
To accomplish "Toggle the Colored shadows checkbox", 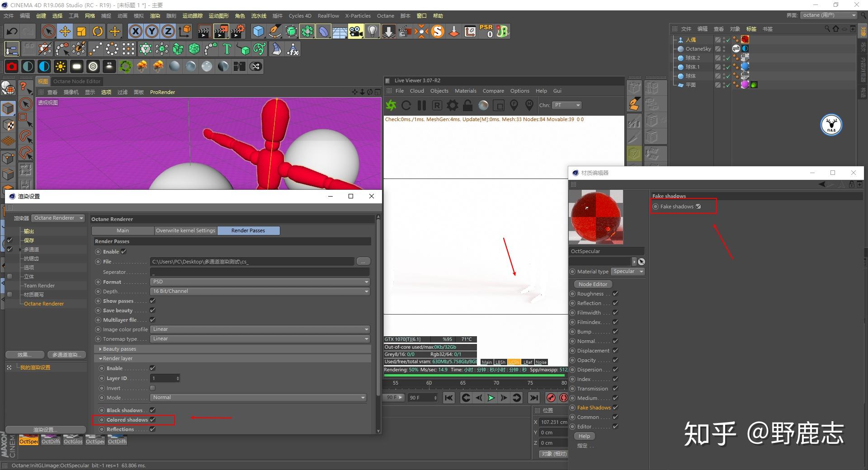I will pos(153,420).
